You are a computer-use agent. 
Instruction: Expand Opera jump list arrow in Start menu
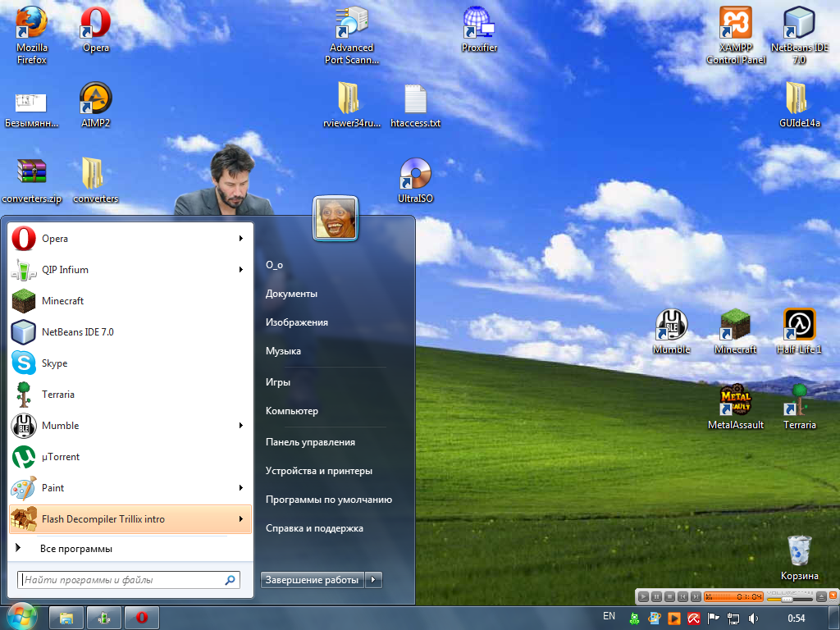pos(241,239)
